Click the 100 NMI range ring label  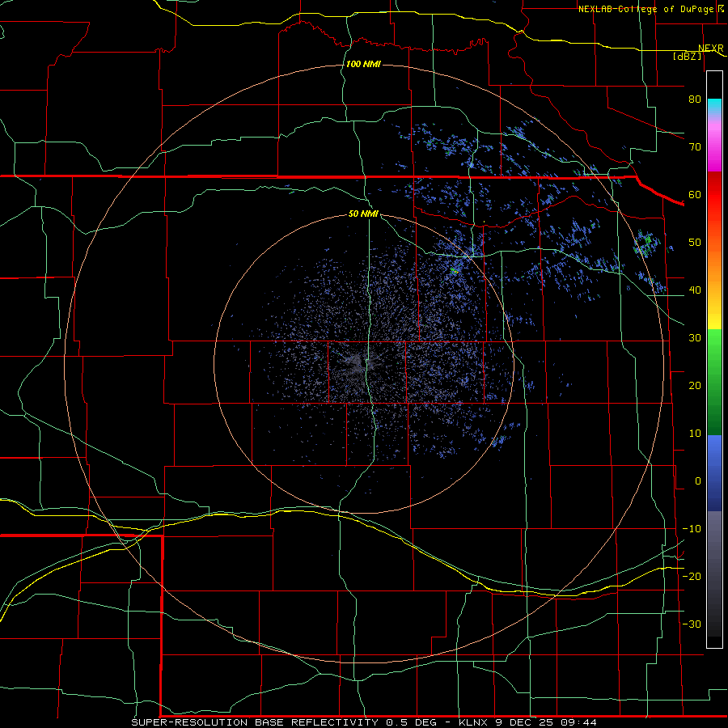pos(363,64)
